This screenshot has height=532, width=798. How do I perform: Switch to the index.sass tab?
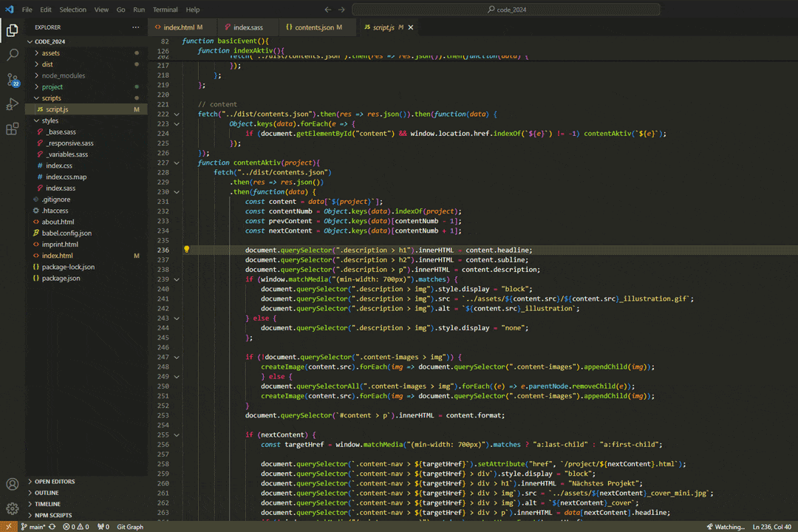pos(248,27)
